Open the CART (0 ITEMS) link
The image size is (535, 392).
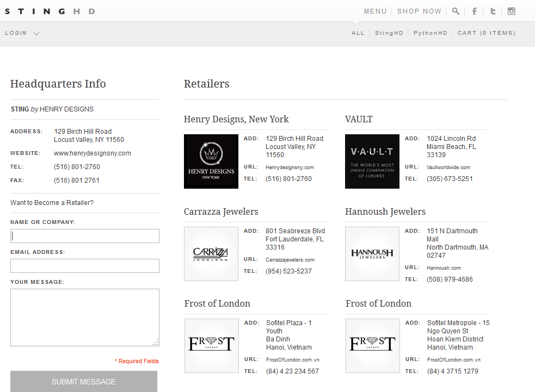pos(486,33)
